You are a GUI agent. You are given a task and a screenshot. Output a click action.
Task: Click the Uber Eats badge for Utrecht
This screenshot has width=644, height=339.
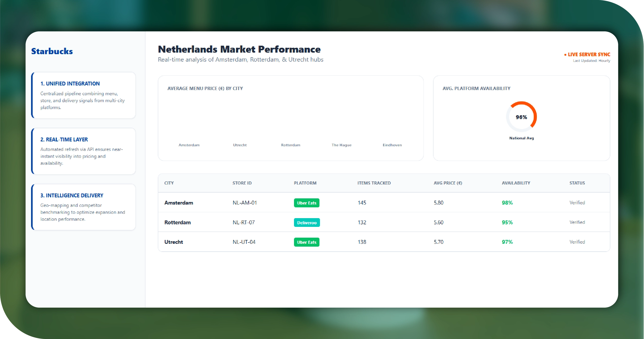point(307,242)
